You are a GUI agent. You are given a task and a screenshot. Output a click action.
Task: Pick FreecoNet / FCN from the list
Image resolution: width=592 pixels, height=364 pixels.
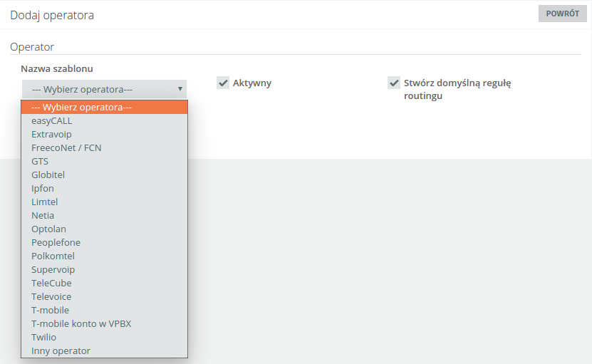(104, 148)
